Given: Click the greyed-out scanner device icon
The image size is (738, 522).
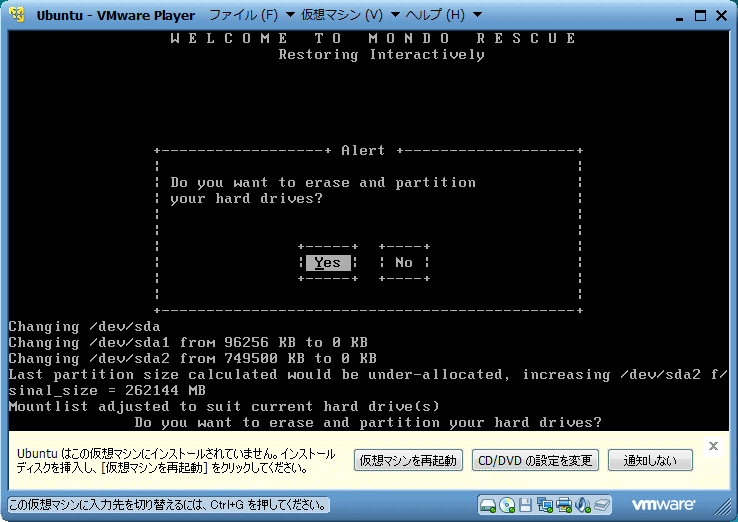Looking at the screenshot, I should [603, 504].
